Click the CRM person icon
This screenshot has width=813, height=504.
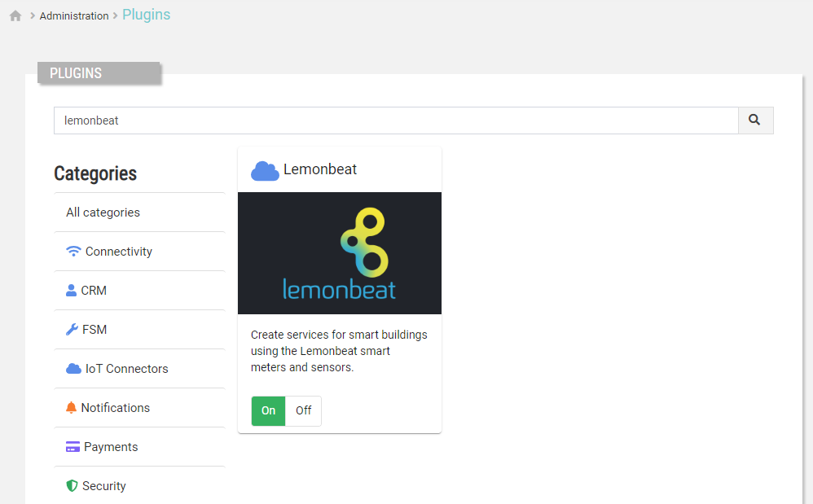pos(71,291)
